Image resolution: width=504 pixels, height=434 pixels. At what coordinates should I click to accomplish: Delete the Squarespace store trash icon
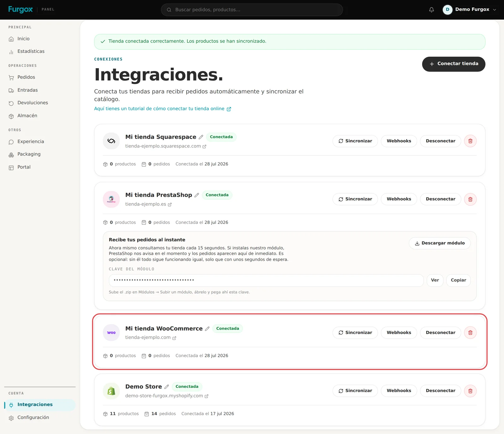coord(470,141)
